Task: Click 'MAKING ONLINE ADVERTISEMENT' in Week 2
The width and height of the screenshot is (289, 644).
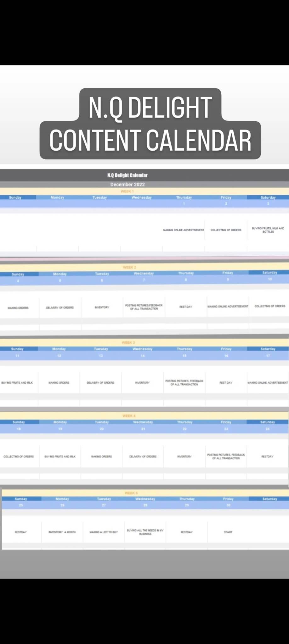Action: [x=228, y=306]
